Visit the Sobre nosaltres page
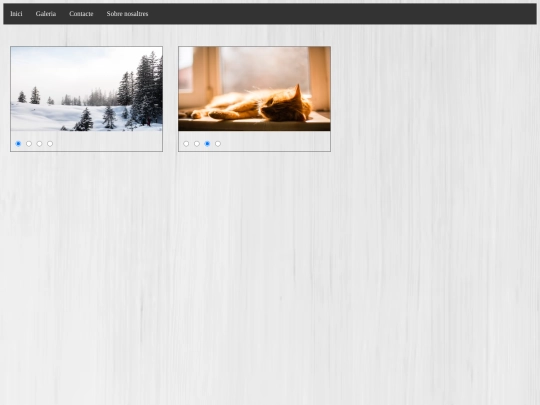540x405 pixels. pyautogui.click(x=127, y=14)
